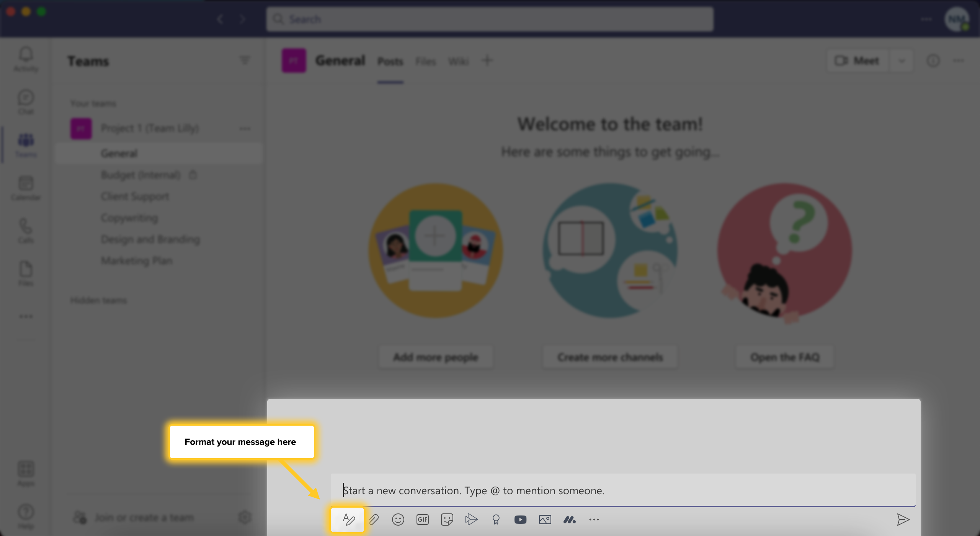The image size is (980, 536).
Task: Open the Monday.com messaging extension
Action: [x=570, y=520]
